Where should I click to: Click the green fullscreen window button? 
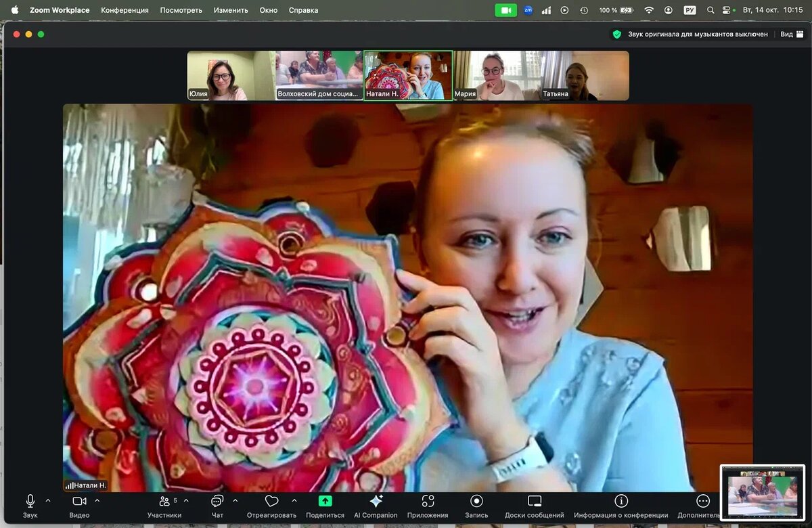[41, 34]
